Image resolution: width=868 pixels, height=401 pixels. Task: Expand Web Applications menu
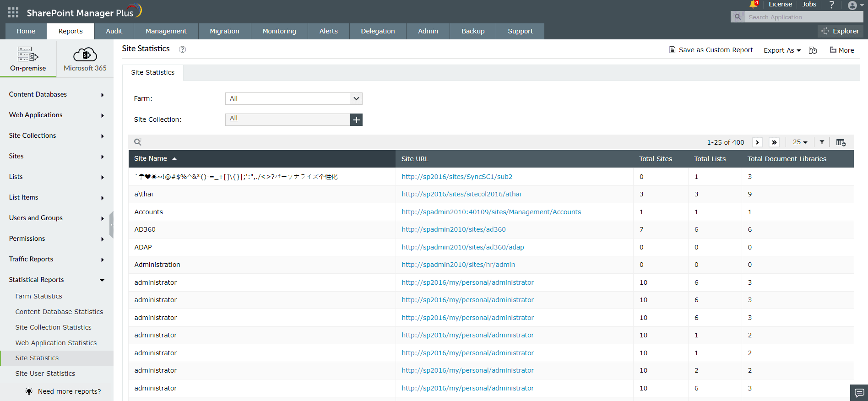tap(57, 115)
